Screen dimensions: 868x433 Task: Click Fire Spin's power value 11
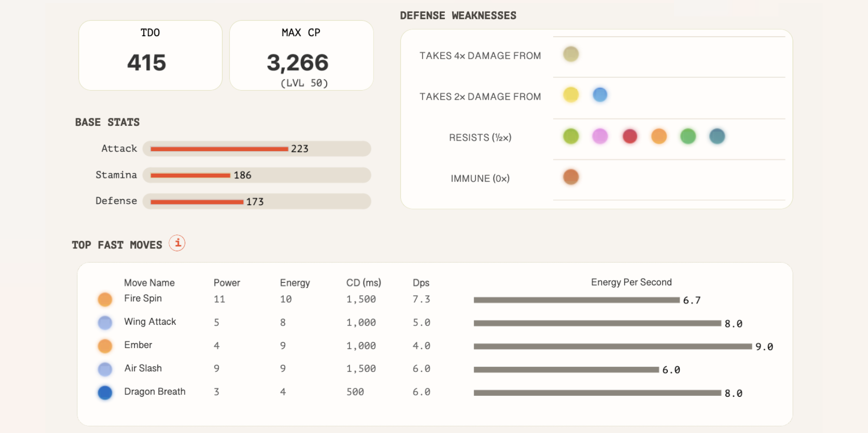click(219, 299)
